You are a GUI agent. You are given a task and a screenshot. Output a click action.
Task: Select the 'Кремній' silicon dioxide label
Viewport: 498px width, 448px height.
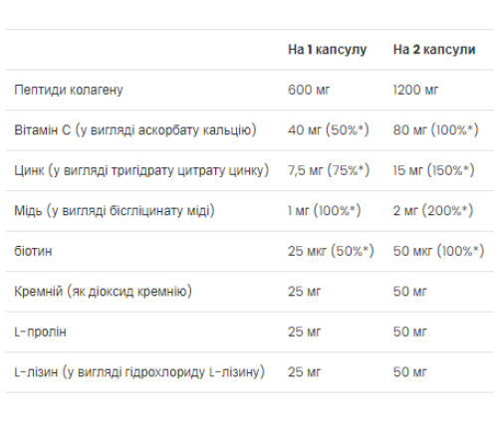(x=104, y=292)
